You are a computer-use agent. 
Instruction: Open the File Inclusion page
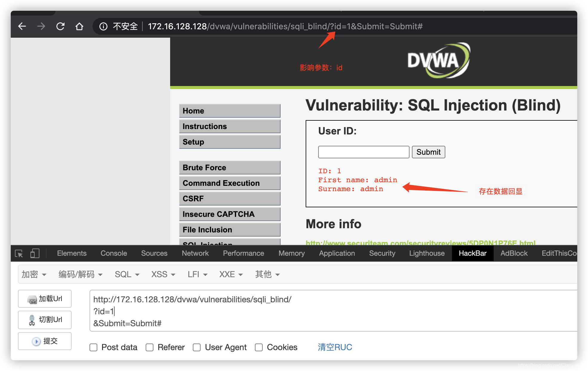230,230
